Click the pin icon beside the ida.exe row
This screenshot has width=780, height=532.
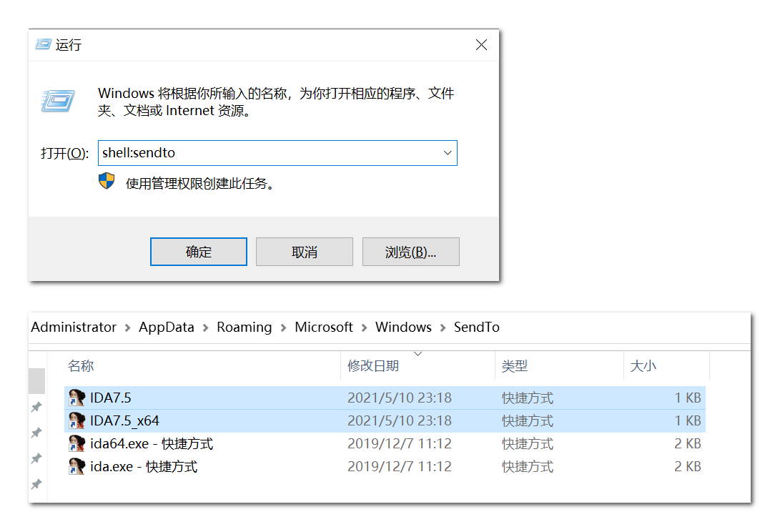pos(36,483)
